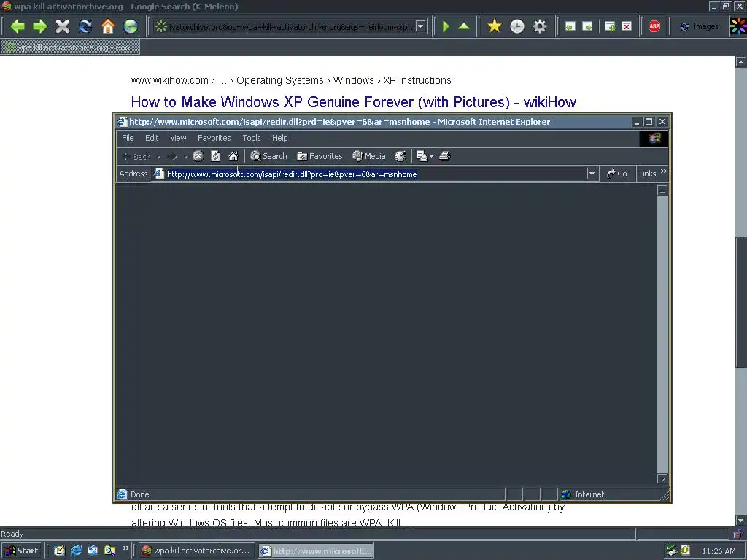The height and width of the screenshot is (560, 747).
Task: Click IE Forward arrow button
Action: pyautogui.click(x=172, y=156)
